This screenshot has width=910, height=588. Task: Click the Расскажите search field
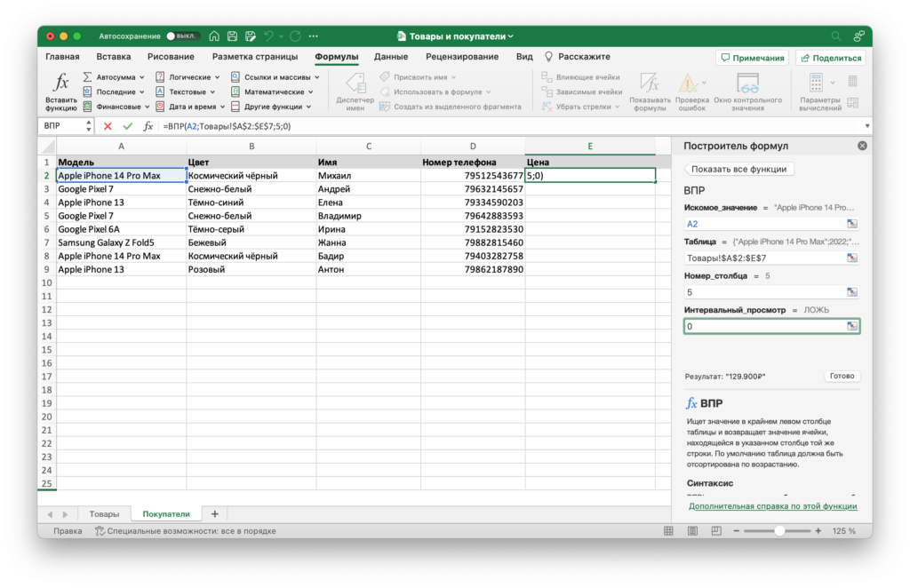(x=578, y=56)
